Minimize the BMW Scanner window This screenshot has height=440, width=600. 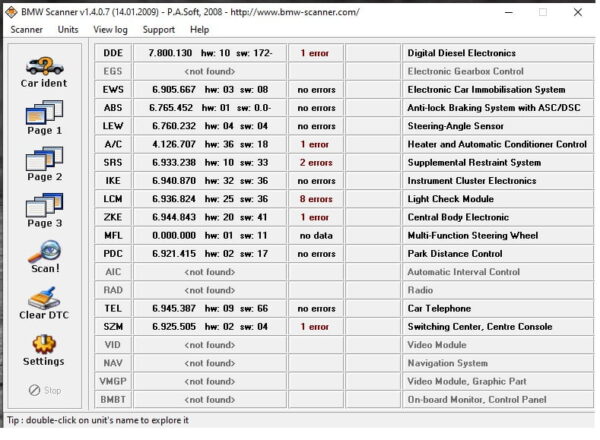pyautogui.click(x=509, y=12)
